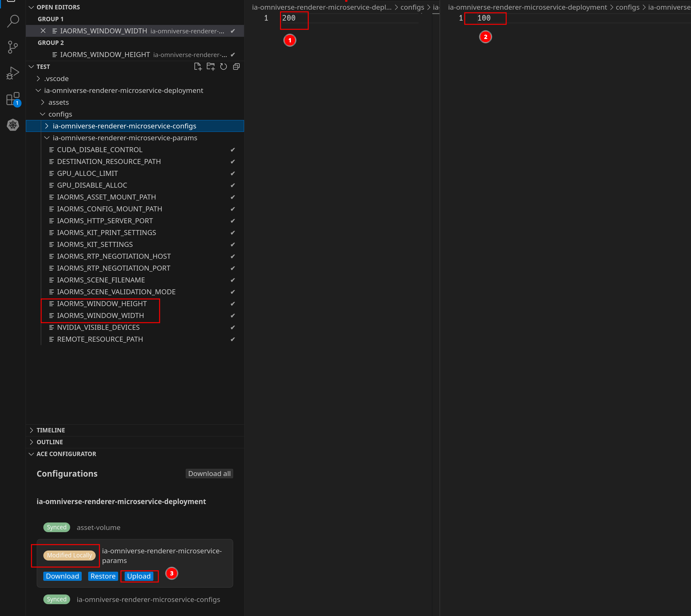The height and width of the screenshot is (616, 691).
Task: Click file icon beside CUDA_DISABLE_CONTROL
Action: tap(51, 150)
